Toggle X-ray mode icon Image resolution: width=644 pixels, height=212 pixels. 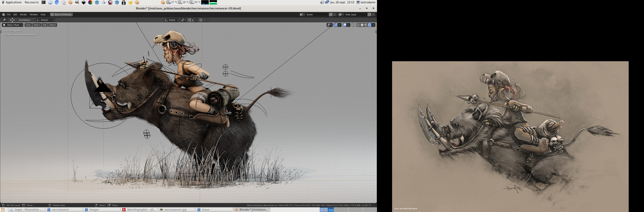pyautogui.click(x=353, y=25)
